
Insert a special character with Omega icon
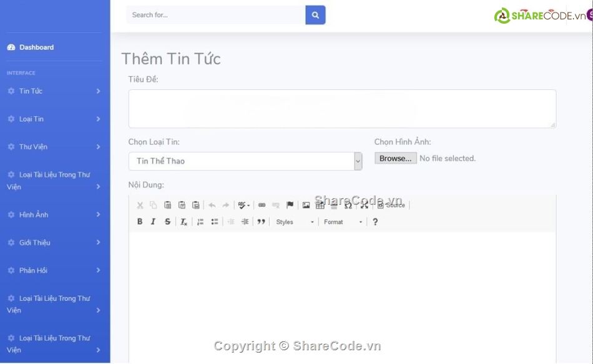coord(348,205)
